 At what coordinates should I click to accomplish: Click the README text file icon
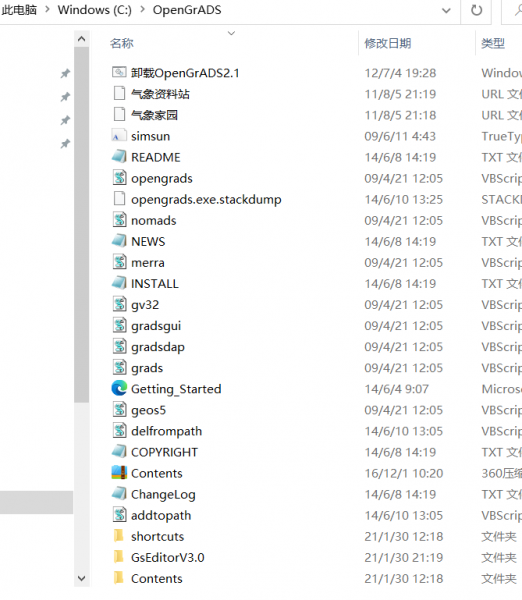tap(119, 157)
